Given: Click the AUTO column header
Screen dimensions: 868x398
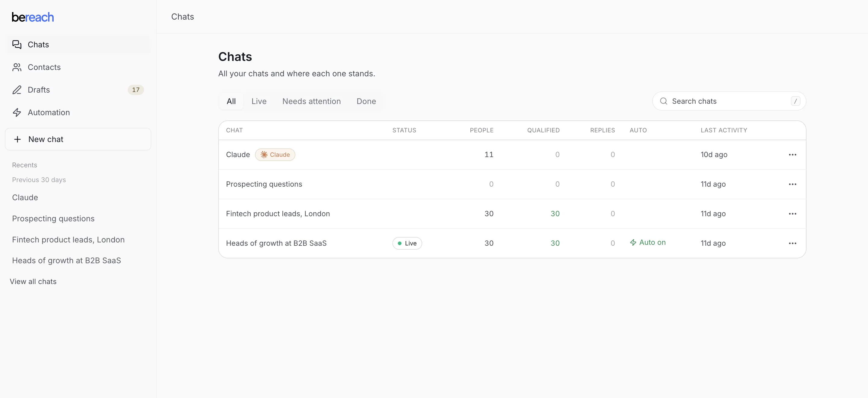Looking at the screenshot, I should [638, 131].
